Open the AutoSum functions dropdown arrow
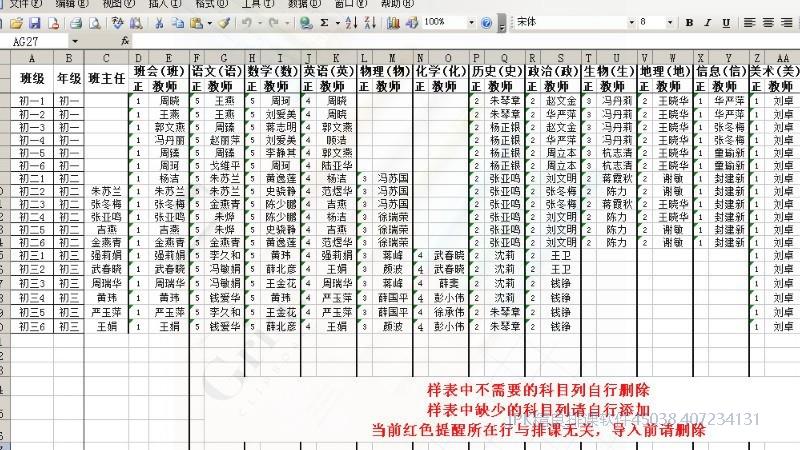Screen dimensions: 800x450 tap(337, 23)
